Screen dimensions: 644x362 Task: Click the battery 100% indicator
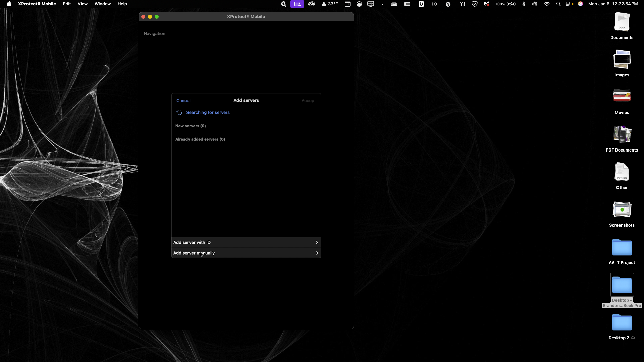tap(505, 4)
